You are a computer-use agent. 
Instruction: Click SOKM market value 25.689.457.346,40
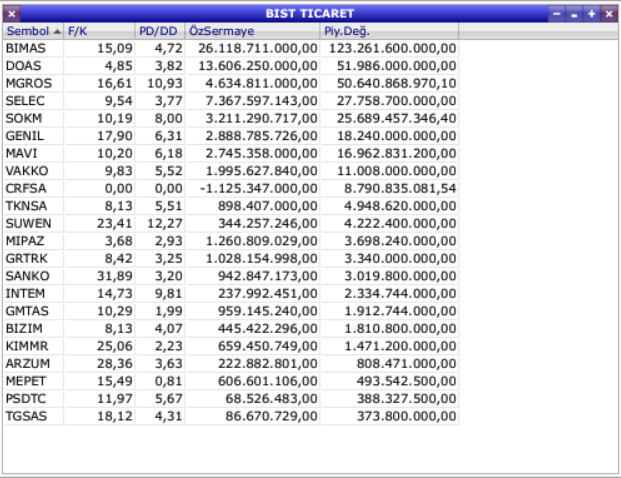pos(397,118)
